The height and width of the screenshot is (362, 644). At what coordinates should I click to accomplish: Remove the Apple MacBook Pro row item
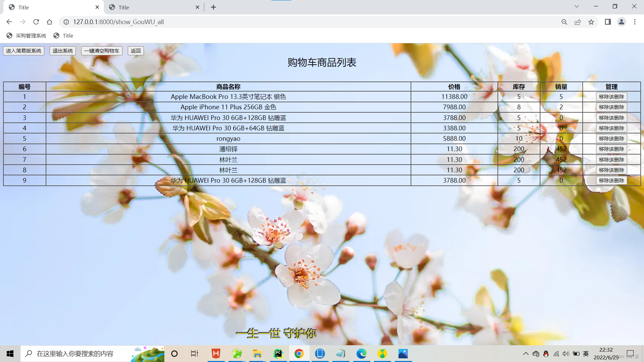click(x=611, y=97)
